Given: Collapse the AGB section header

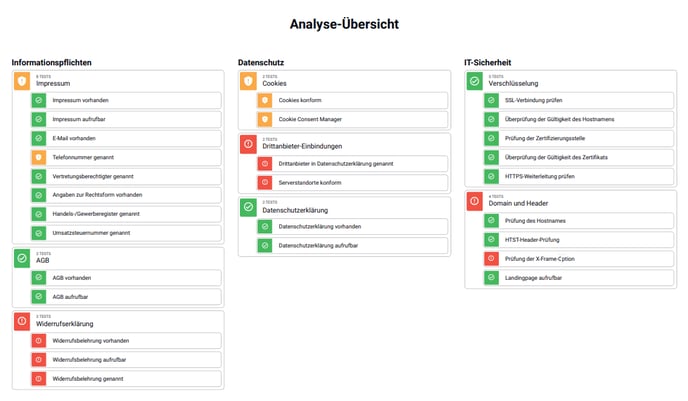Looking at the screenshot, I should click(x=118, y=259).
